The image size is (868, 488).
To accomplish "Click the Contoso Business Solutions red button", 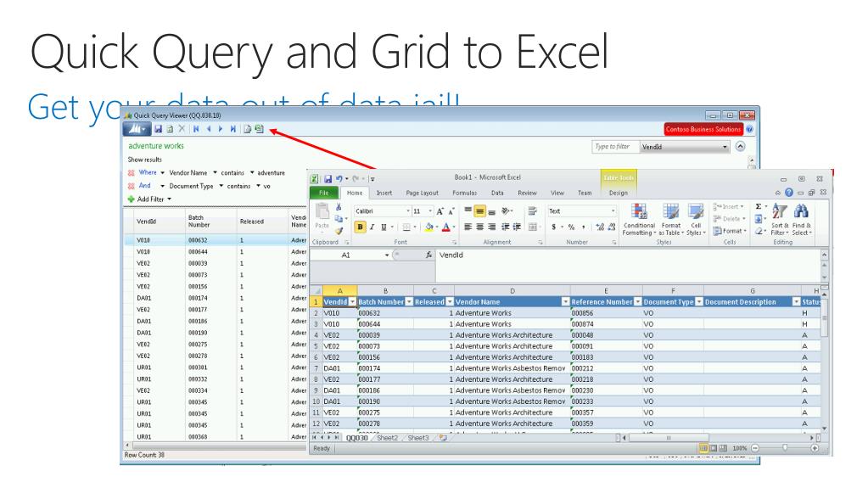I will (x=703, y=129).
